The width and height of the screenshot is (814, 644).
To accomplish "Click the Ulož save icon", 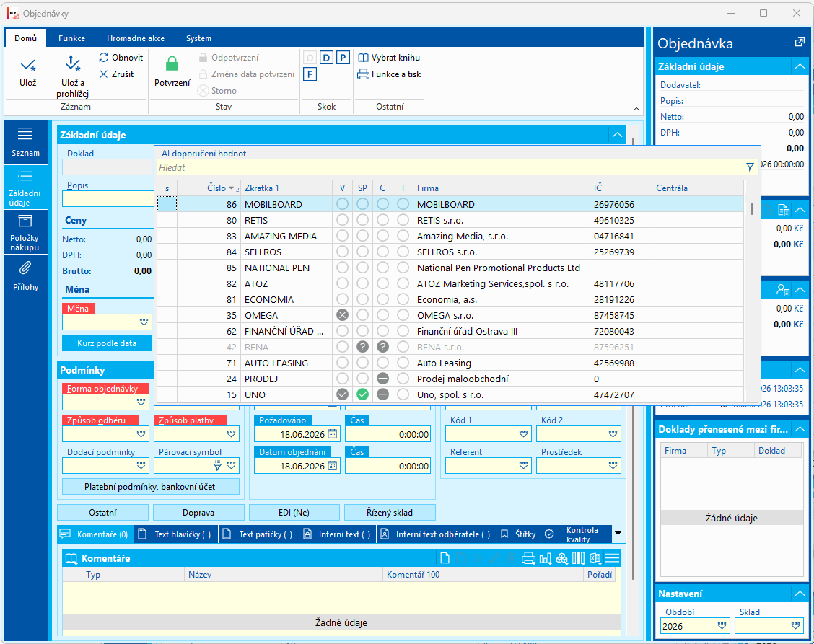I will (x=28, y=66).
